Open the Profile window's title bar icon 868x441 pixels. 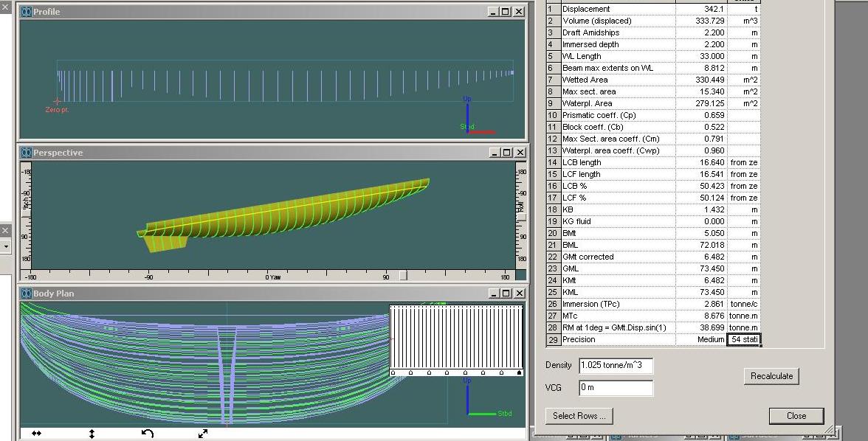(26, 12)
